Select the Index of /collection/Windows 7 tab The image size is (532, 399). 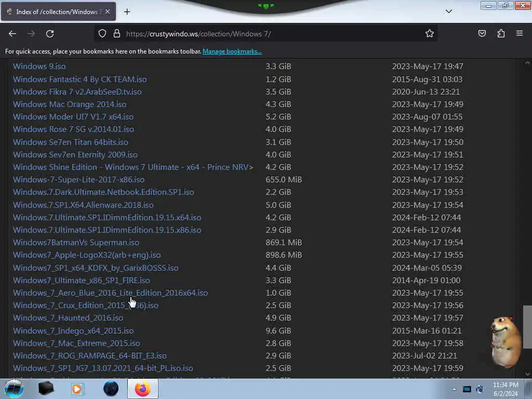(x=58, y=11)
